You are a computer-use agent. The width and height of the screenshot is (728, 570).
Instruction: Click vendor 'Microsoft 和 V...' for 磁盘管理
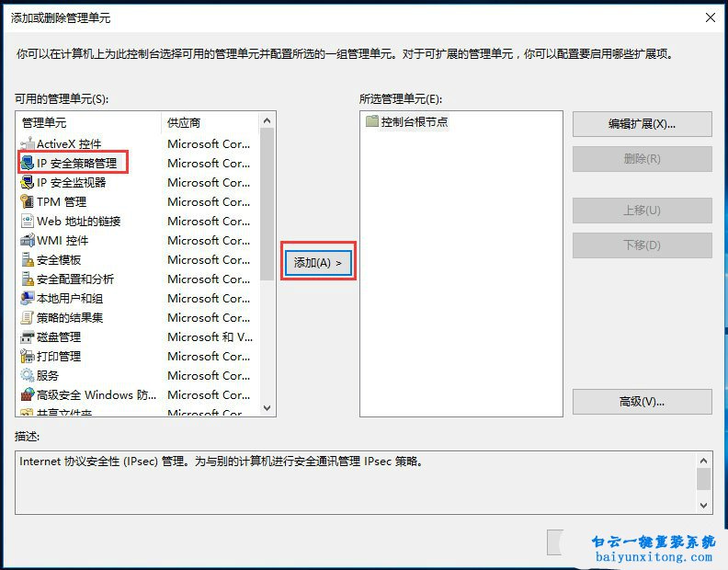pos(210,336)
